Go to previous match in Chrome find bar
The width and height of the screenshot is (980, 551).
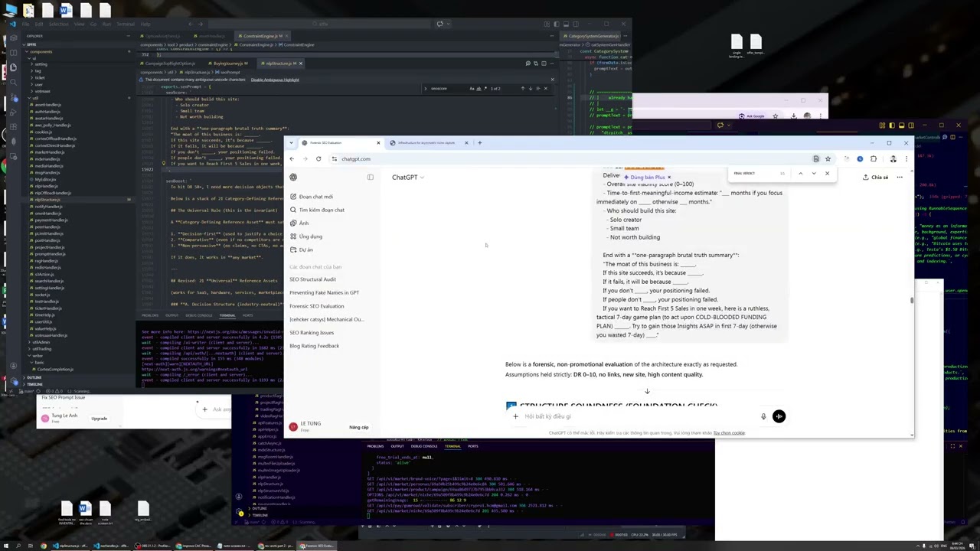pyautogui.click(x=801, y=174)
